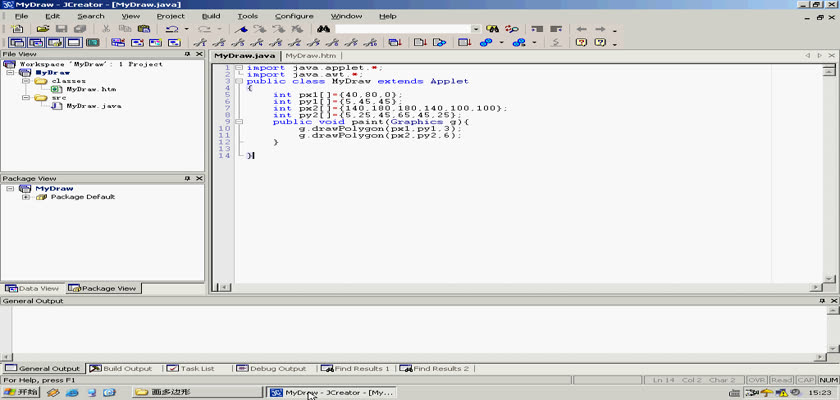Click the Execute file run icon

coord(439,42)
